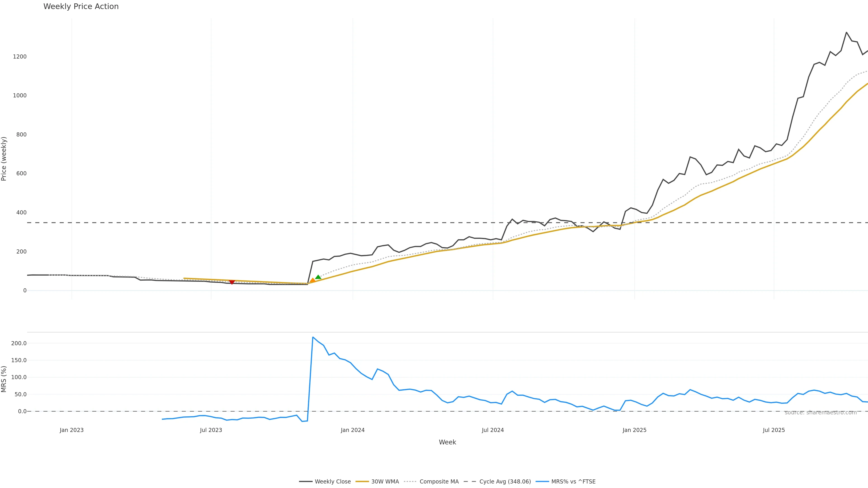Click the green up-triangle marker on the price chart

(x=318, y=277)
